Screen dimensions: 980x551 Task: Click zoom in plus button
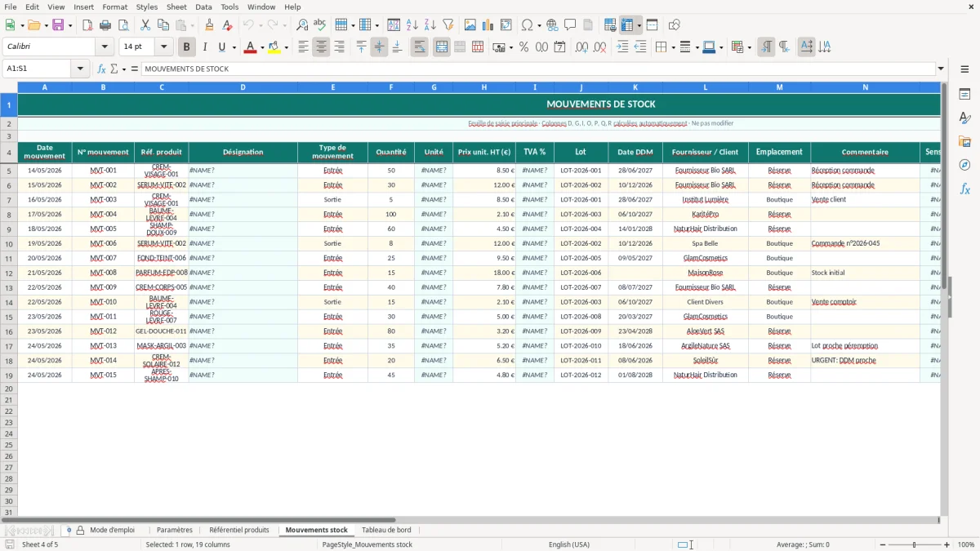pyautogui.click(x=947, y=544)
